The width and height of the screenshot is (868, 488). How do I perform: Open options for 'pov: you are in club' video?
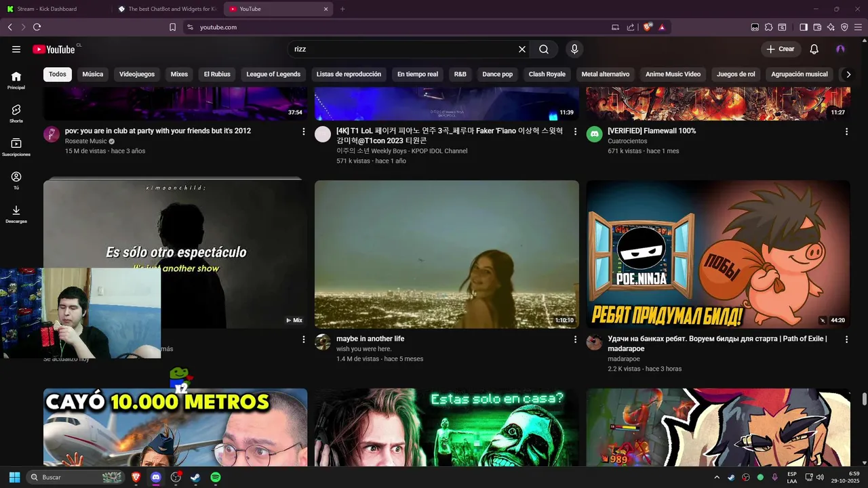coord(304,131)
